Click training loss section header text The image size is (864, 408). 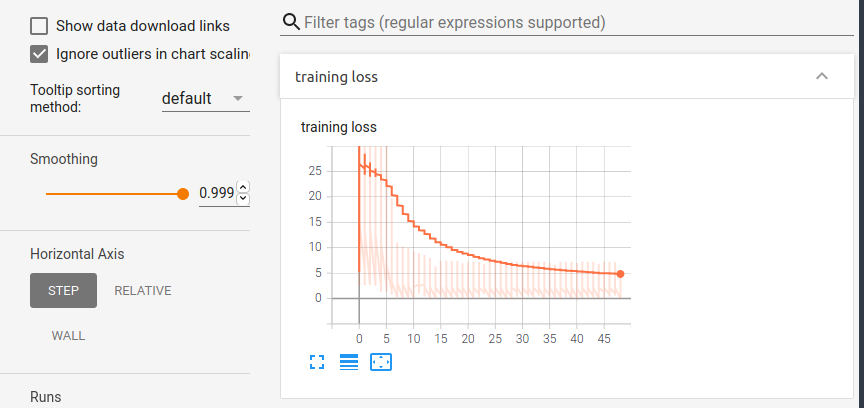point(336,77)
